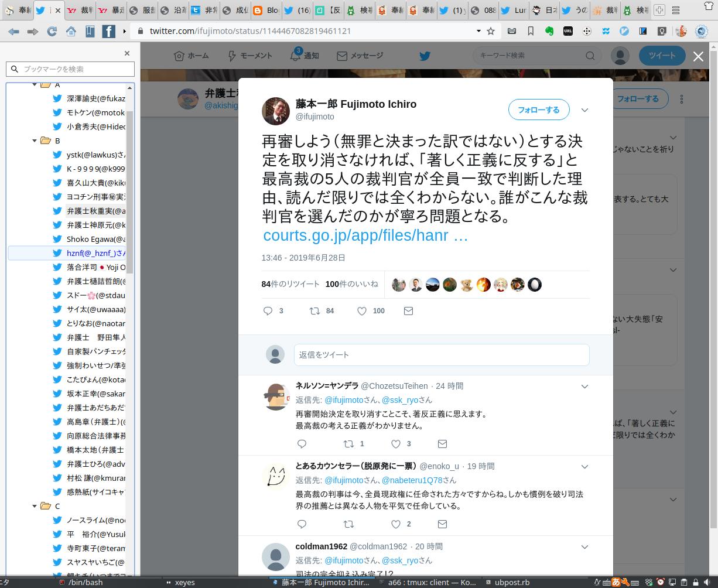Click the URL extension icon in toolbar
718x588 pixels.
567,31
